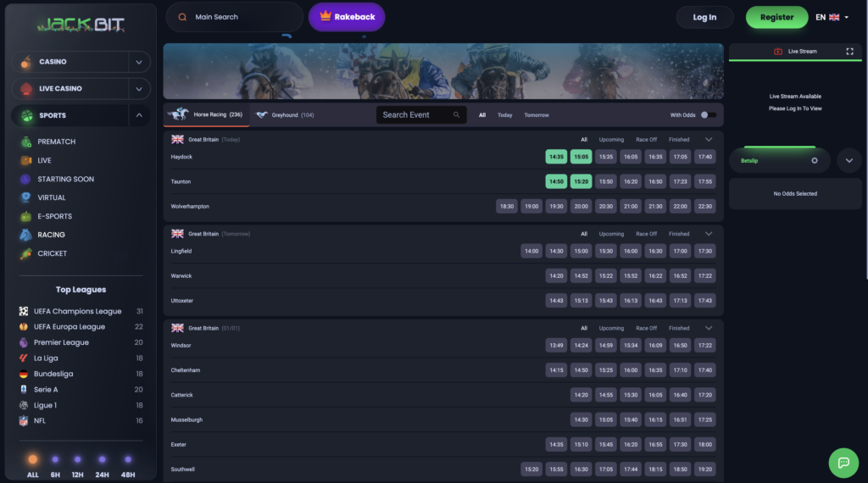Select Virtual sports in sidebar

click(51, 197)
